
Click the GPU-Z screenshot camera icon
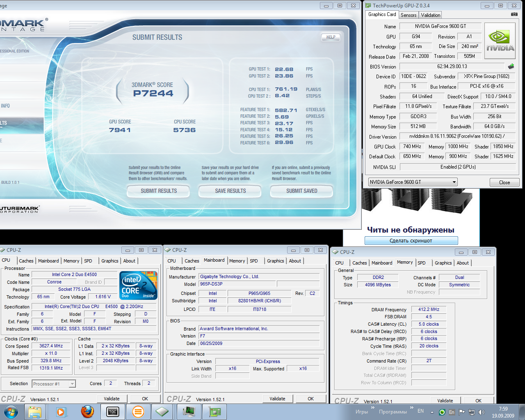pos(514,14)
